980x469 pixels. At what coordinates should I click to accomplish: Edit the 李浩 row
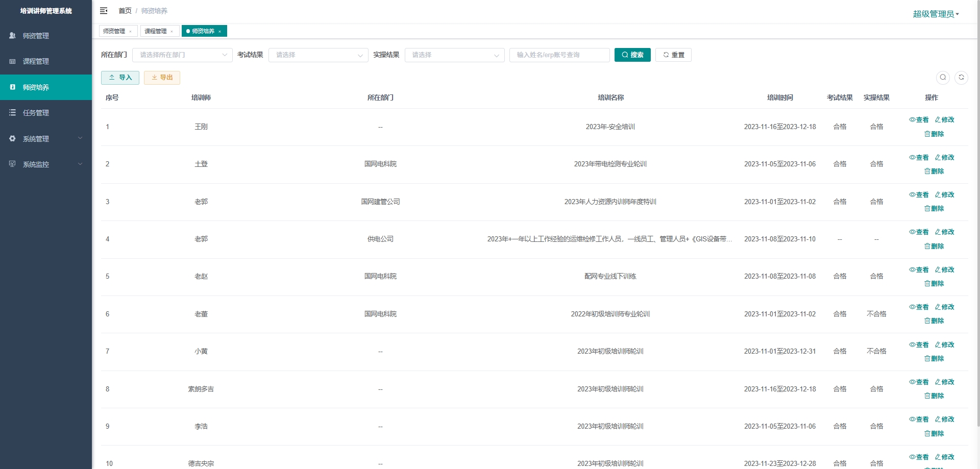pyautogui.click(x=944, y=419)
